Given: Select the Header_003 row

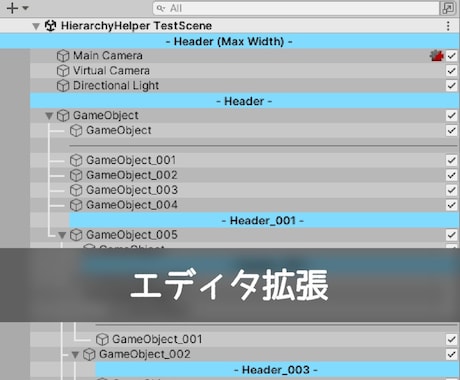Looking at the screenshot, I should click(x=277, y=370).
